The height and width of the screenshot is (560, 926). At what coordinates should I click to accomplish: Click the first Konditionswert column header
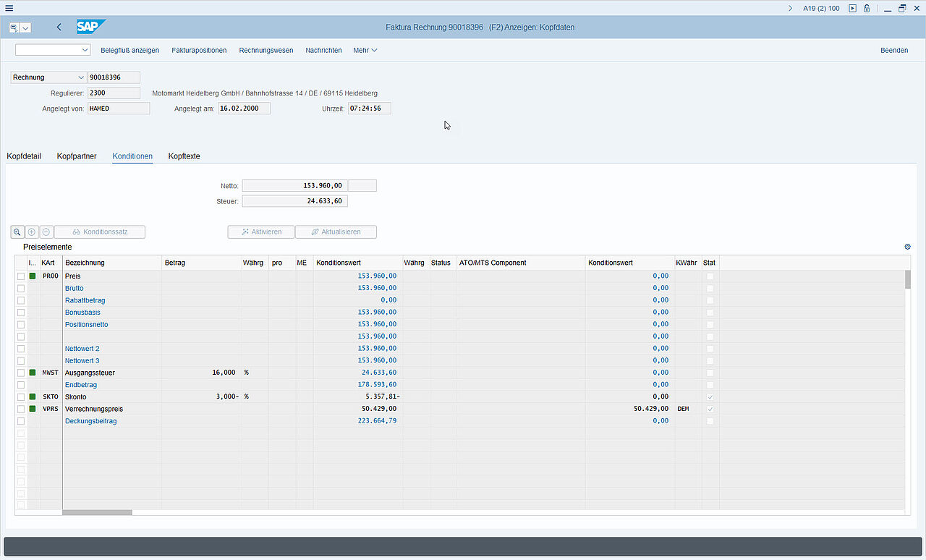tap(358, 263)
